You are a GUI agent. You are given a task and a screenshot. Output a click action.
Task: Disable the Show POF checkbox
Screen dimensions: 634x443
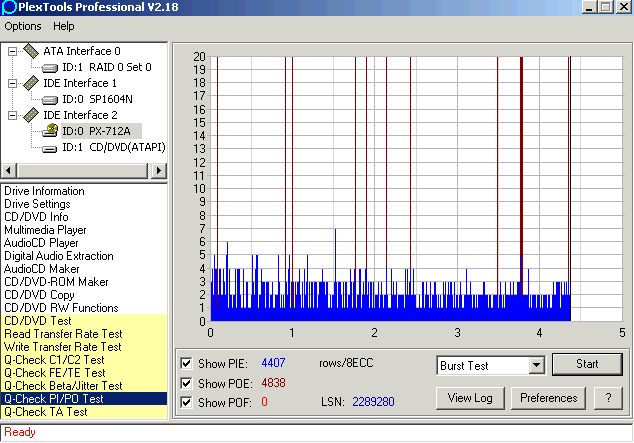coord(186,402)
